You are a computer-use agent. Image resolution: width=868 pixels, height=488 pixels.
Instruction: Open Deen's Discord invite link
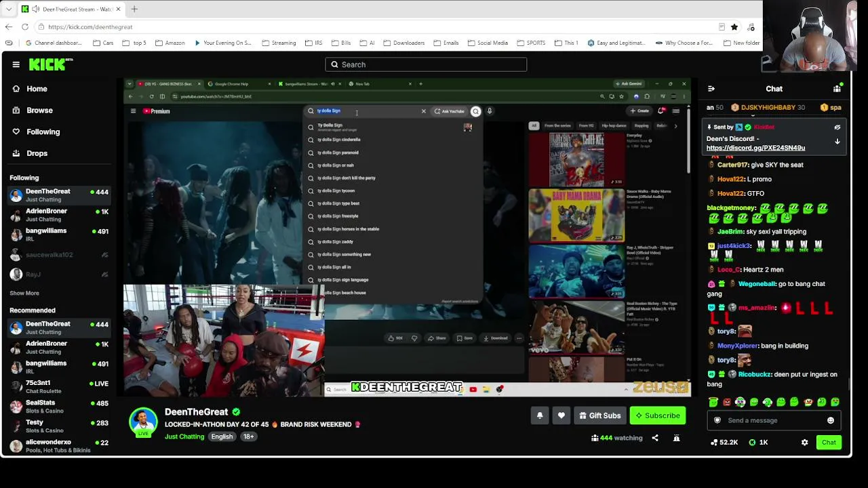point(755,148)
